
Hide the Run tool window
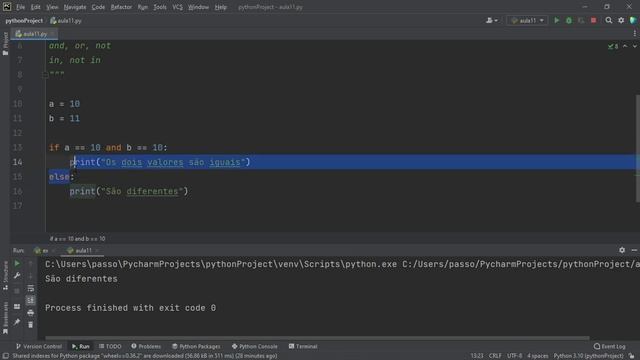click(x=634, y=250)
